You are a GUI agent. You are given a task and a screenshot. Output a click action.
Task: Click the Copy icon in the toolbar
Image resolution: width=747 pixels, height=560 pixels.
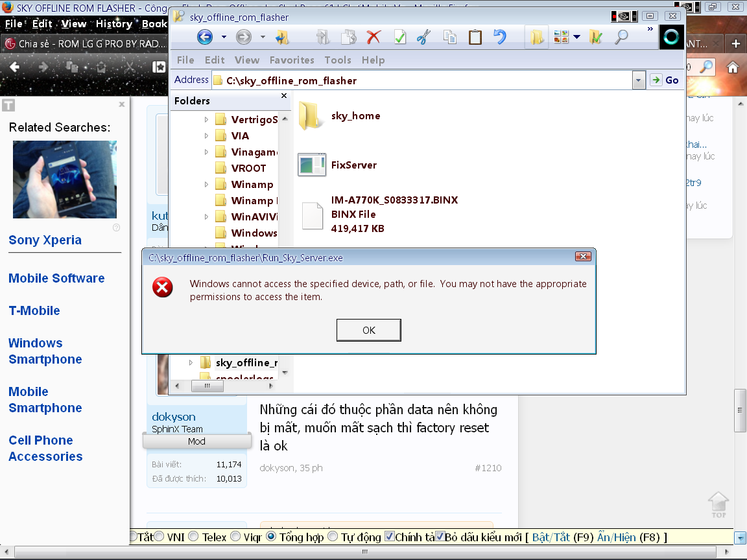tap(450, 37)
